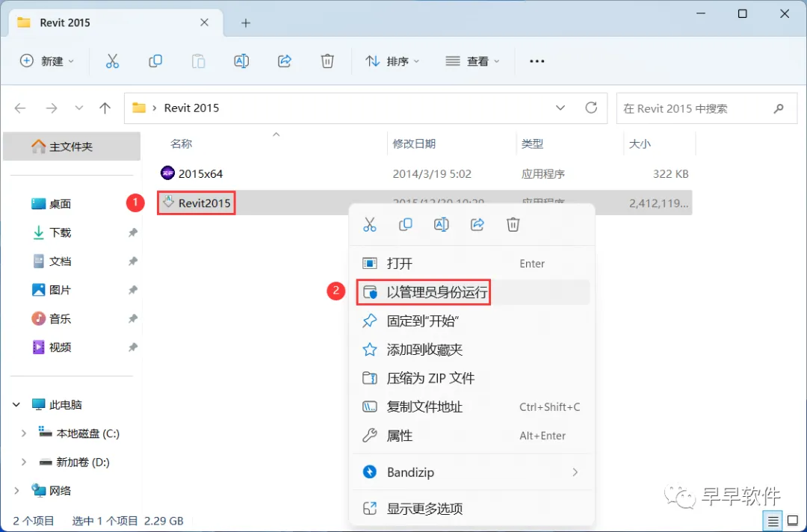Open the 新建 dropdown
The image size is (807, 532).
(x=47, y=61)
